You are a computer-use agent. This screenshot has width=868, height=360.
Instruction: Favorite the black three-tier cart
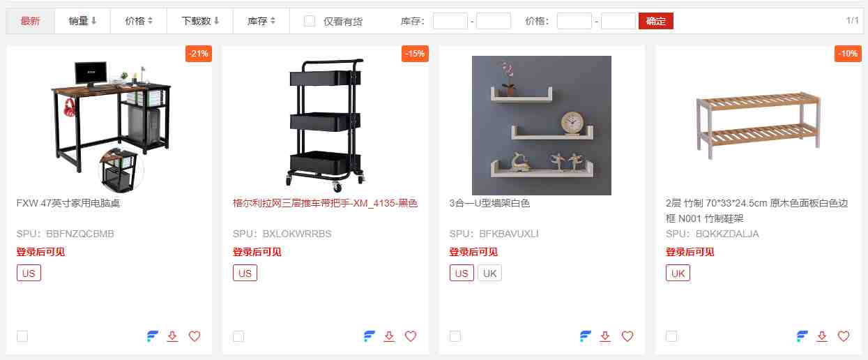[411, 336]
